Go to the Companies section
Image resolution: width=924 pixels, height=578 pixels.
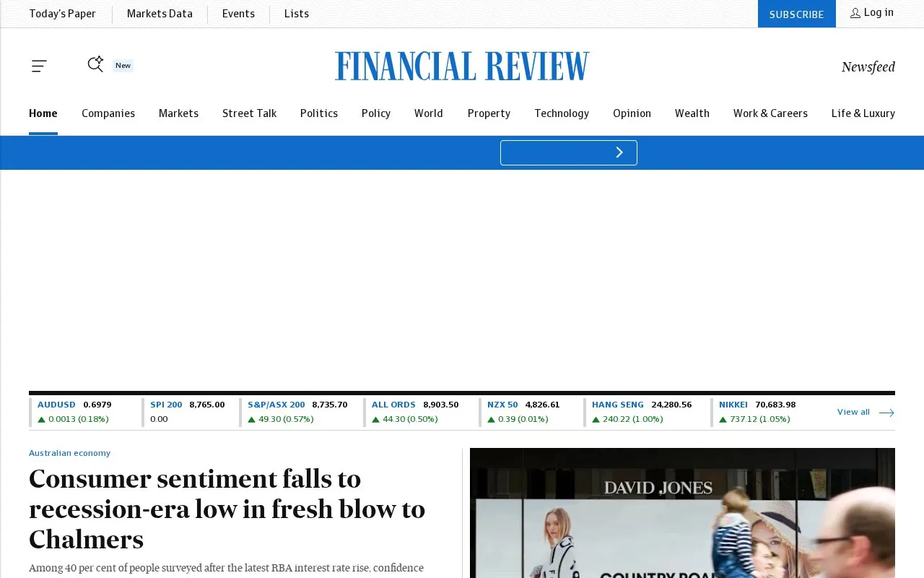[108, 113]
